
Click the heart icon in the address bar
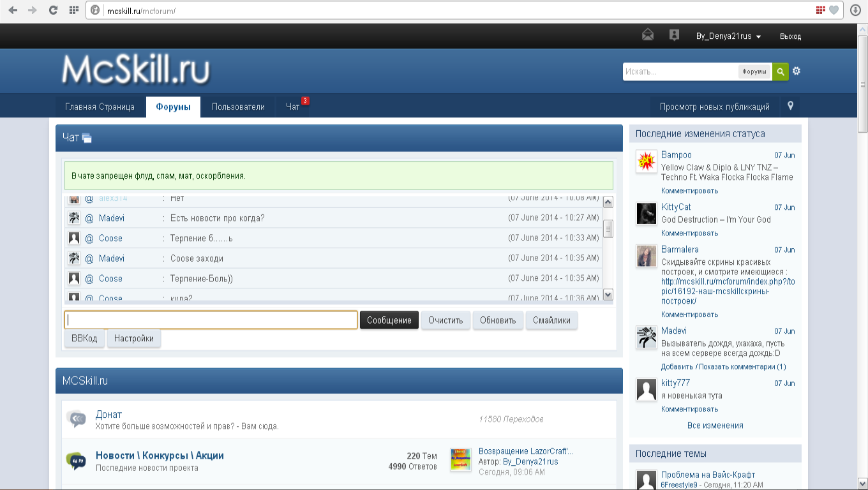(x=834, y=10)
